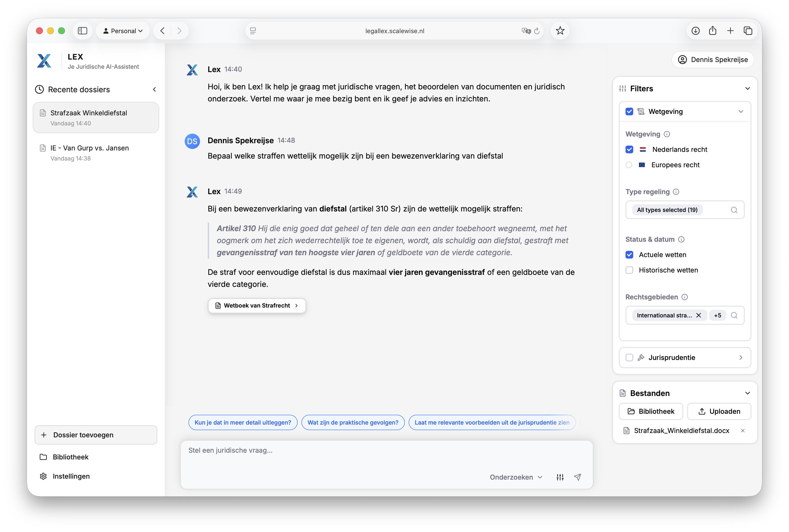This screenshot has height=532, width=789.
Task: Open Strafzaak_Winkeldiefstal.docx file entry
Action: click(x=682, y=431)
